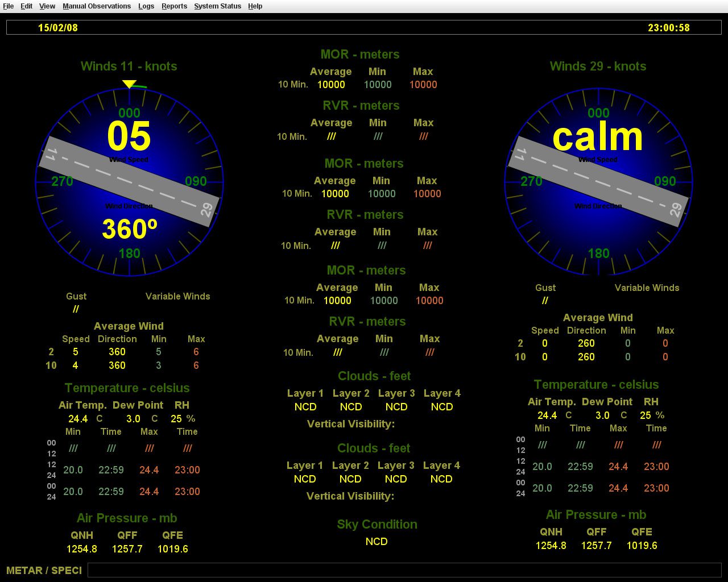Viewport: 728px width, 582px height.
Task: Open the System Status menu
Action: pyautogui.click(x=217, y=6)
